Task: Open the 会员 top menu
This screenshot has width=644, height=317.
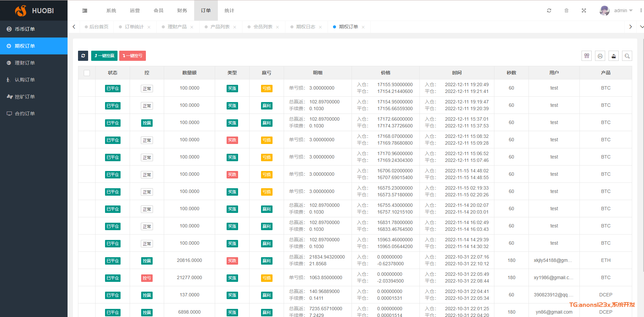Action: 158,10
